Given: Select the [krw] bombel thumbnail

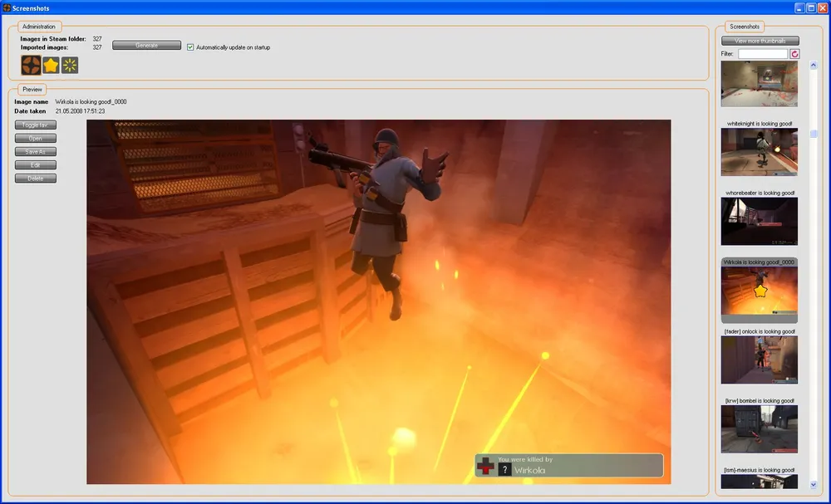Looking at the screenshot, I should click(759, 429).
